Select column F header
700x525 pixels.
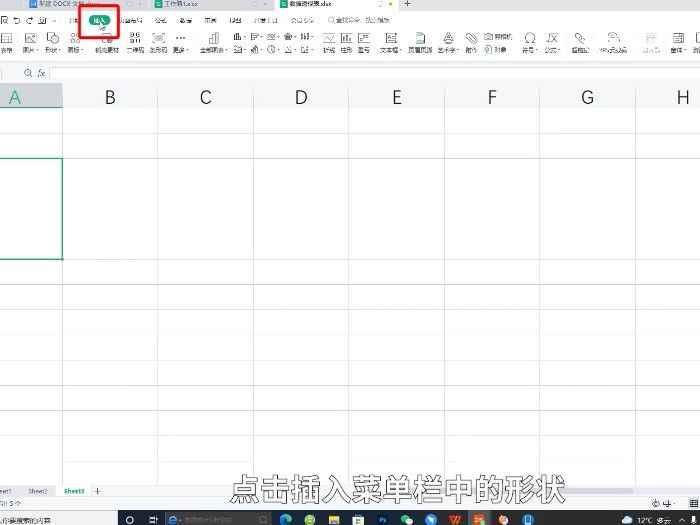492,96
